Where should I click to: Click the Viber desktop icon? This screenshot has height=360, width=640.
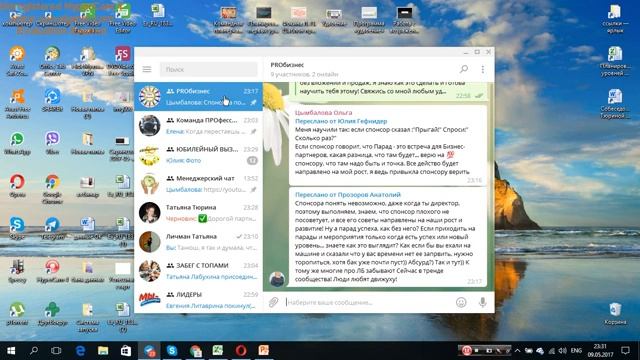pos(52,143)
